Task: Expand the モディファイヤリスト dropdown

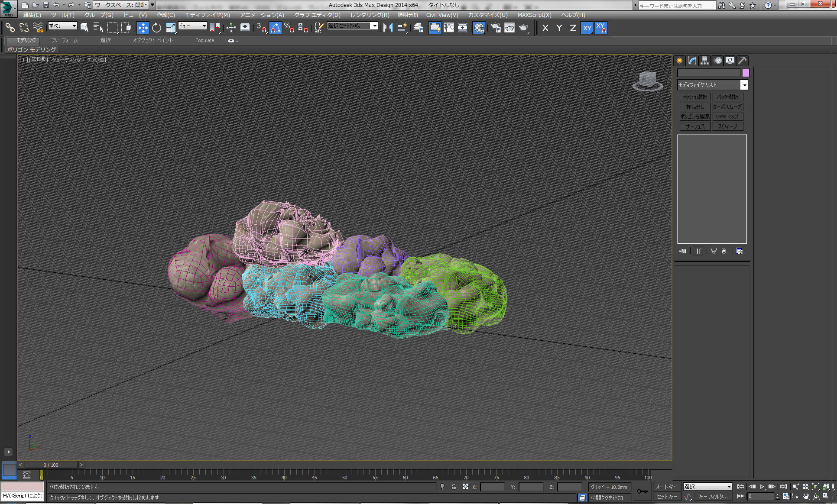Action: click(x=744, y=85)
